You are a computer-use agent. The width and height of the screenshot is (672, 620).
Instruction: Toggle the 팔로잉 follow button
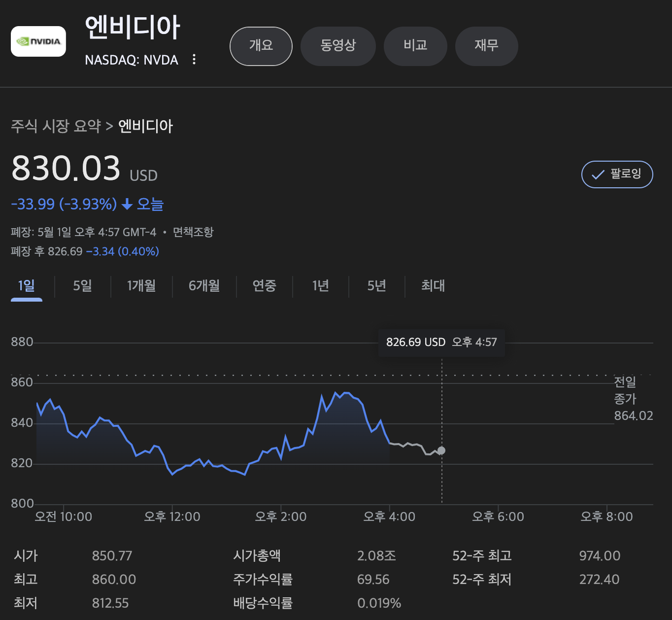tap(617, 174)
